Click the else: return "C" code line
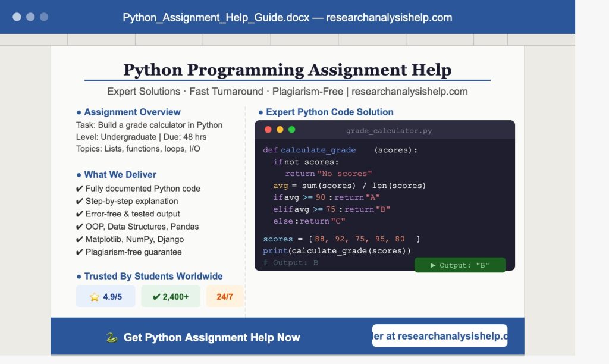Screen dimensions: 609x364 [x=309, y=221]
